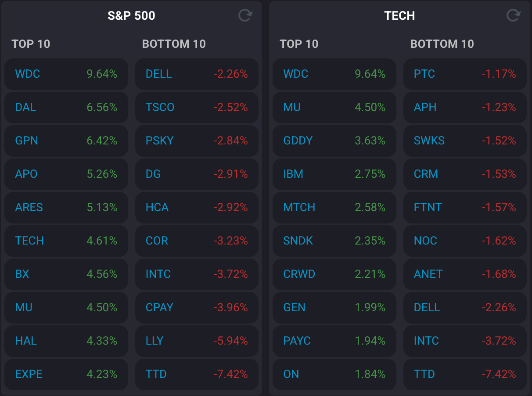Open the LLY ticker showing -5.94%

196,341
